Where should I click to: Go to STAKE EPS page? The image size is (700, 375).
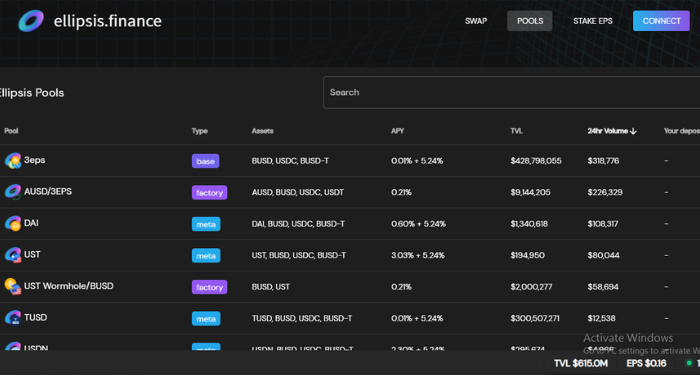[x=593, y=21]
